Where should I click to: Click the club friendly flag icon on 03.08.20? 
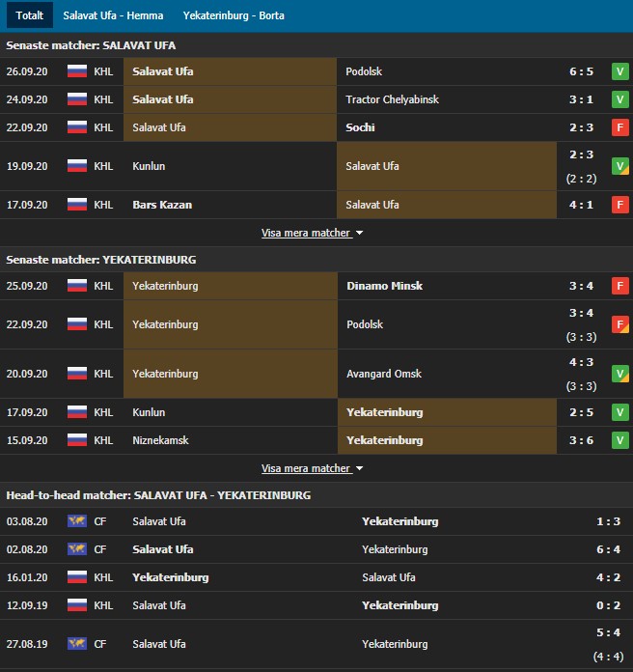click(77, 521)
